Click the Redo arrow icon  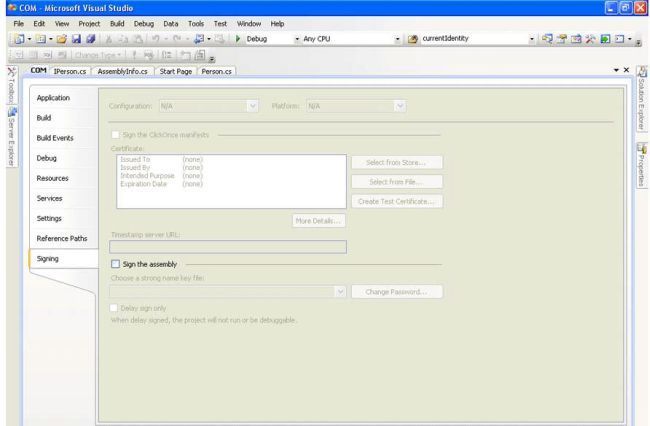pyautogui.click(x=177, y=39)
